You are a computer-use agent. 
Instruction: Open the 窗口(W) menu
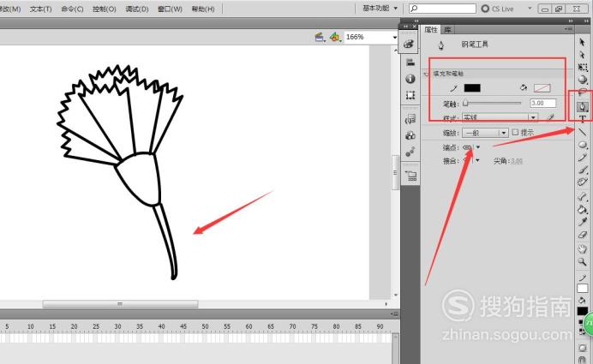(170, 9)
